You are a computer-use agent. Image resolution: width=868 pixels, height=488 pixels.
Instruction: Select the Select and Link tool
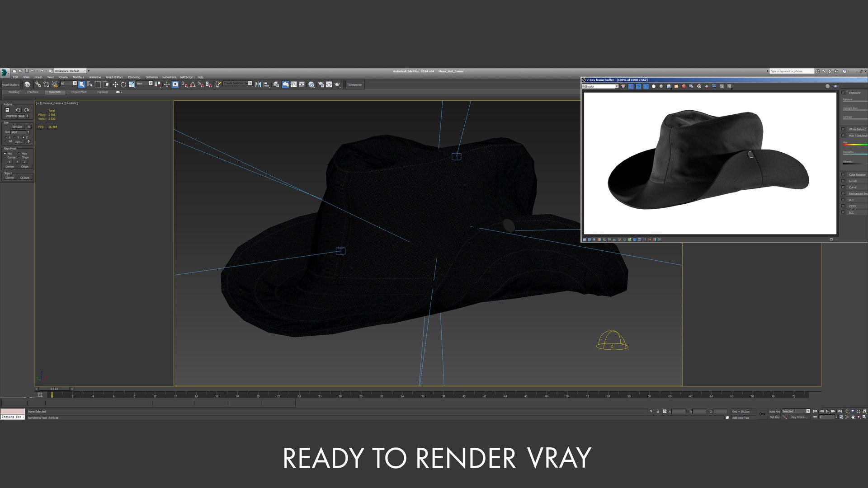click(38, 84)
